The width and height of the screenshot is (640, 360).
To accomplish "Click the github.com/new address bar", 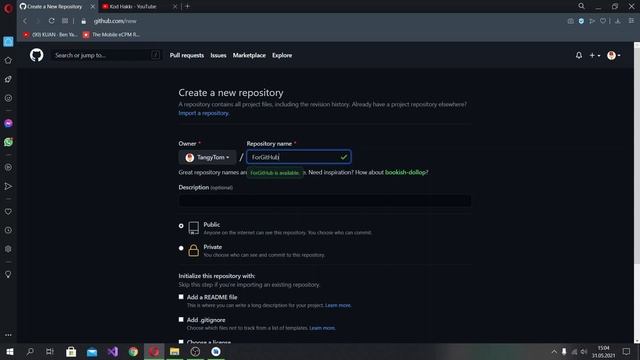I will tap(115, 21).
